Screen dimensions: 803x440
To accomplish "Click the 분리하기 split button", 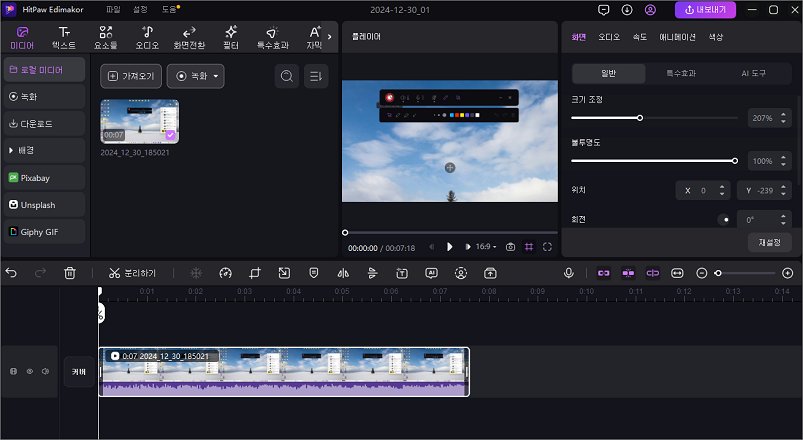I will point(132,273).
